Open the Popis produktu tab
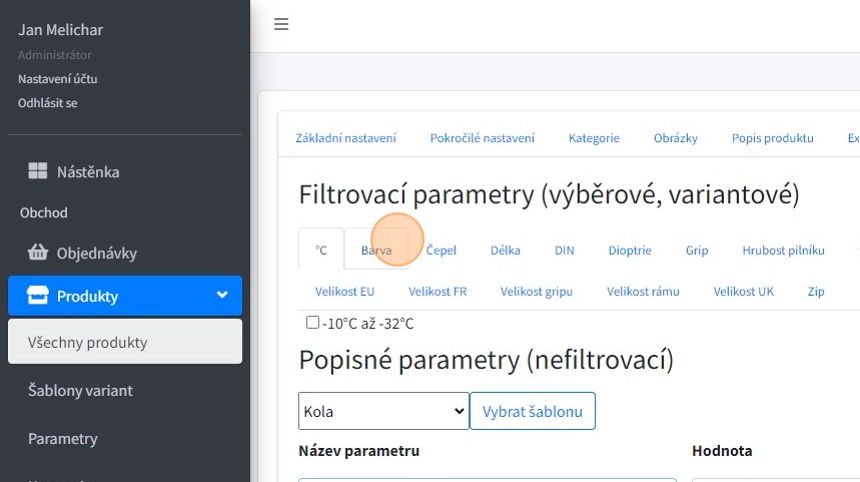This screenshot has width=860, height=482. point(772,138)
